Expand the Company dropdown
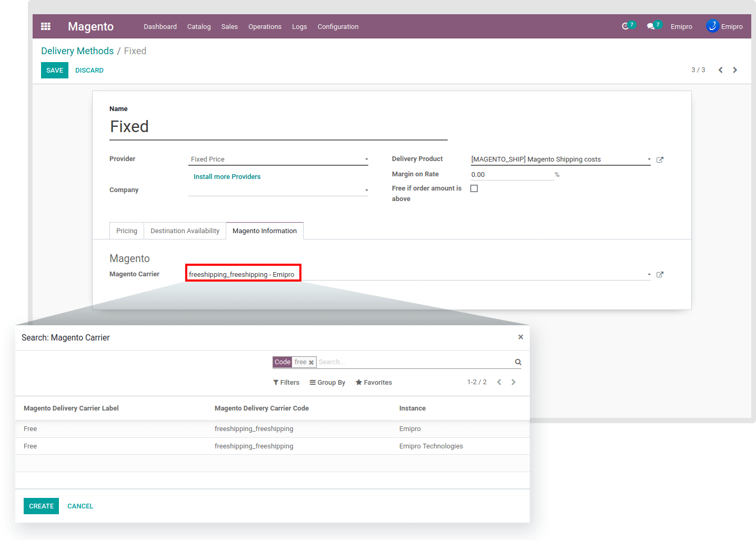The width and height of the screenshot is (756, 540). (x=367, y=190)
